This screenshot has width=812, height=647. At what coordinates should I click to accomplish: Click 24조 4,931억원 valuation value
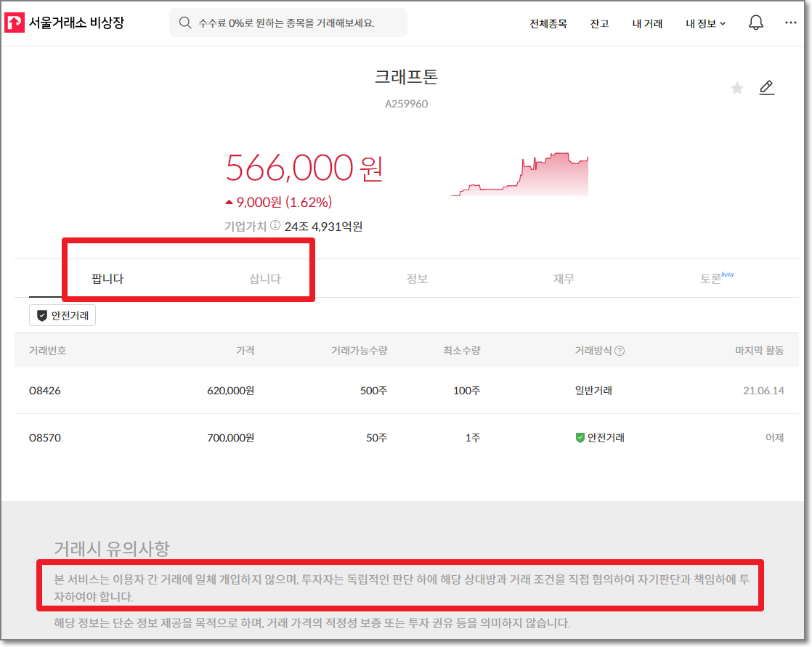(324, 227)
